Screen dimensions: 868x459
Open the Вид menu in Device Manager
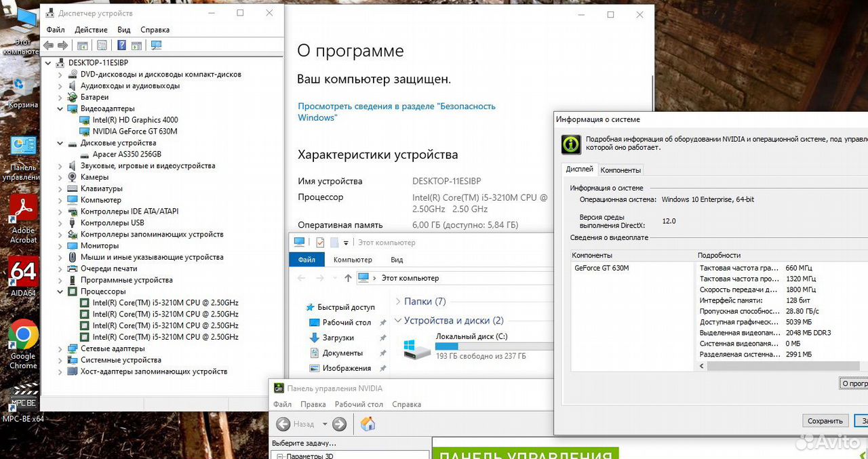coord(123,30)
